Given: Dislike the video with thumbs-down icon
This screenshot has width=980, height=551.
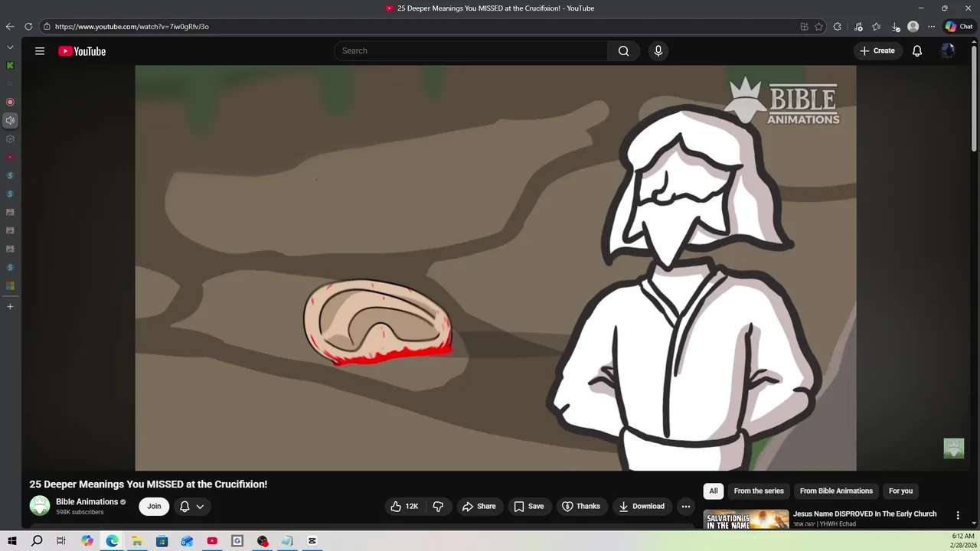Looking at the screenshot, I should 438,507.
